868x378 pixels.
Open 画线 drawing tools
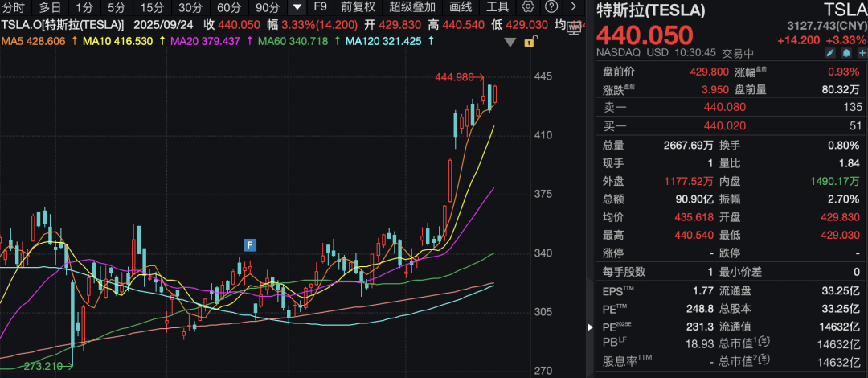point(461,6)
